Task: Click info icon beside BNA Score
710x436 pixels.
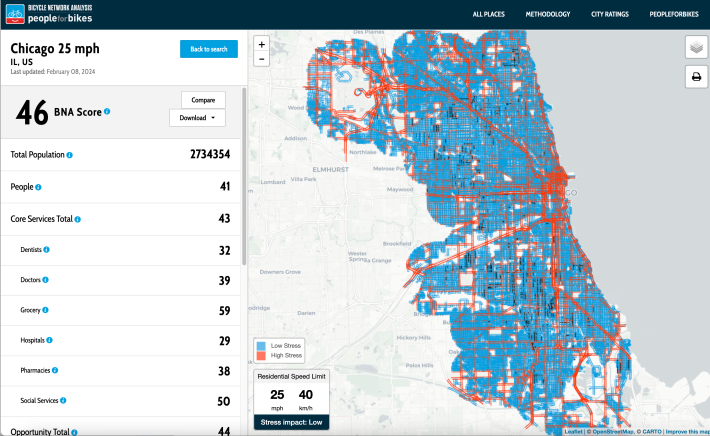Action: (x=107, y=112)
